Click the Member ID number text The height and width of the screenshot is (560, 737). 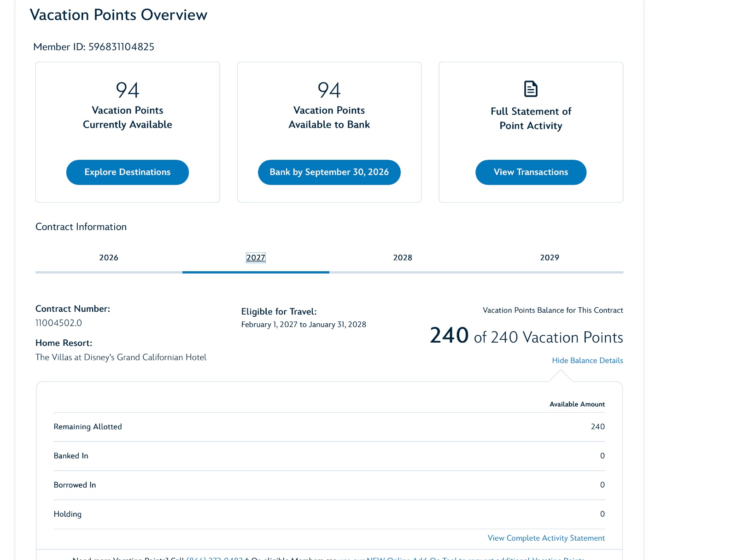[121, 47]
